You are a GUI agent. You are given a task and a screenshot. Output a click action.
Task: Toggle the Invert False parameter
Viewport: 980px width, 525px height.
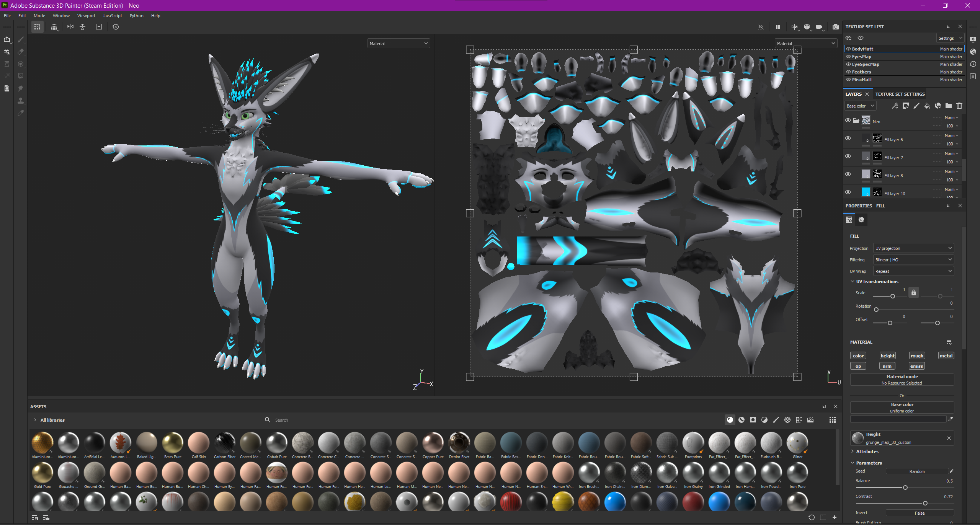(920, 513)
